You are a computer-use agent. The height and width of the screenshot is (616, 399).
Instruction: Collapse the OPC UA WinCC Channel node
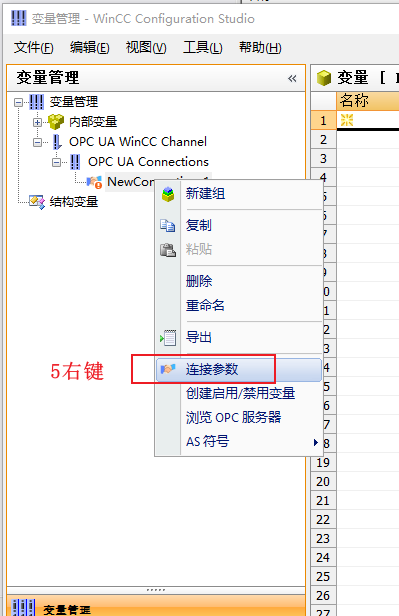(x=37, y=142)
